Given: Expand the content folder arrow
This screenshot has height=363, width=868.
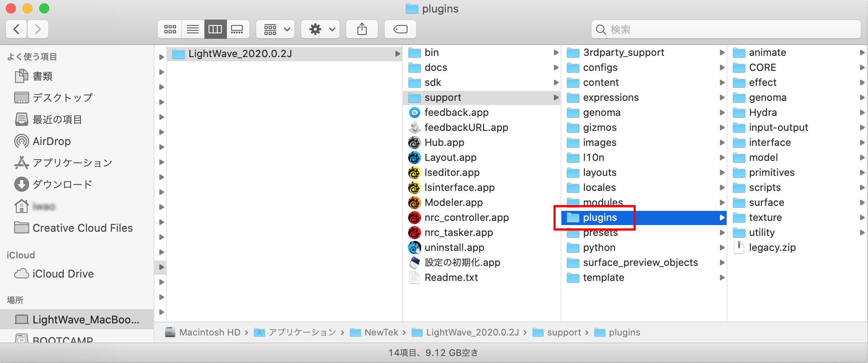Looking at the screenshot, I should click(x=722, y=83).
